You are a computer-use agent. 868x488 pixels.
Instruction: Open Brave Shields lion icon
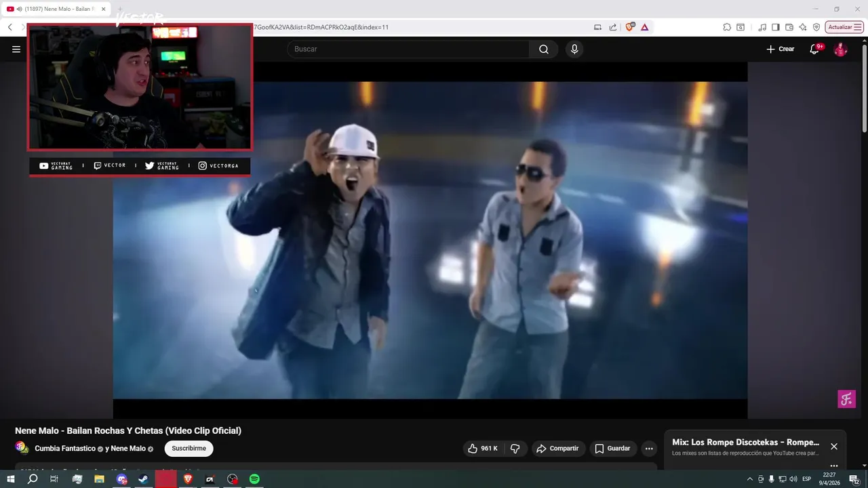[630, 27]
